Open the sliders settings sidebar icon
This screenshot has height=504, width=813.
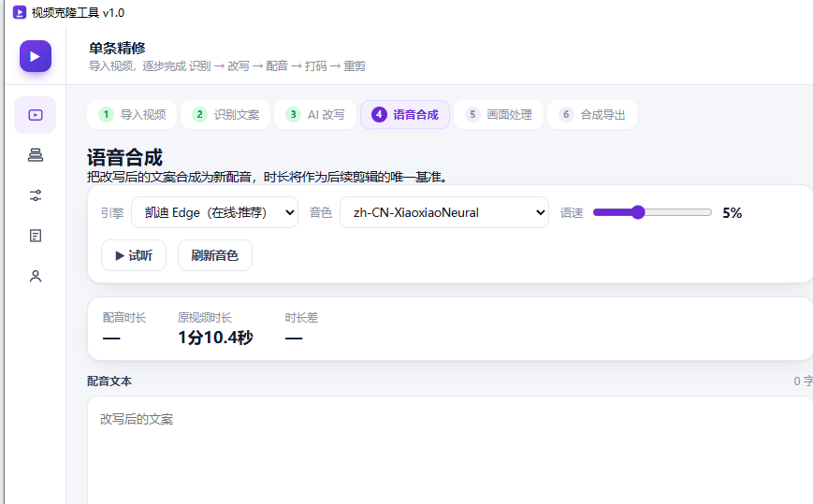(x=36, y=195)
